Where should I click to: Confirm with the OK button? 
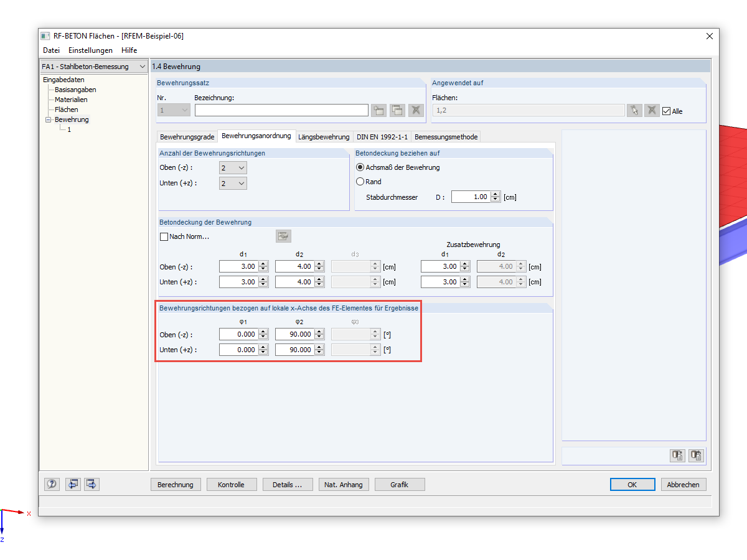tap(632, 485)
